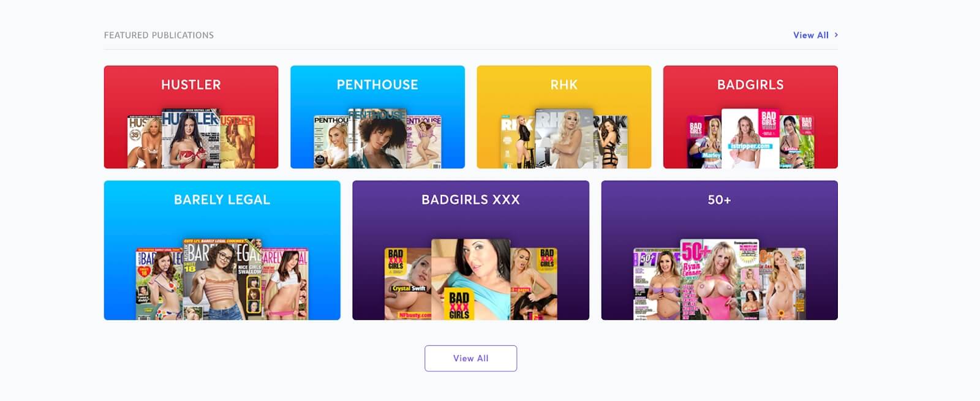Click the Badgirls cover labeled istripper.com
The image size is (980, 401).
[x=750, y=139]
